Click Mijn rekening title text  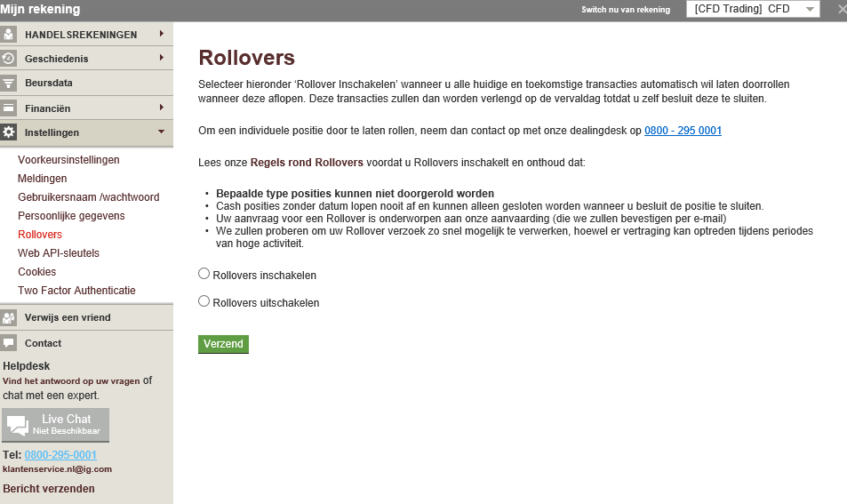coord(40,9)
